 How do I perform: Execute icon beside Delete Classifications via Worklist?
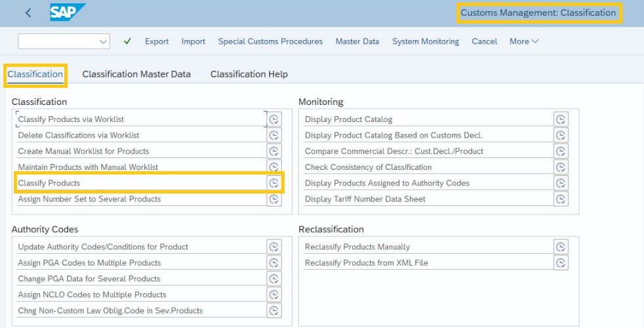coord(274,135)
